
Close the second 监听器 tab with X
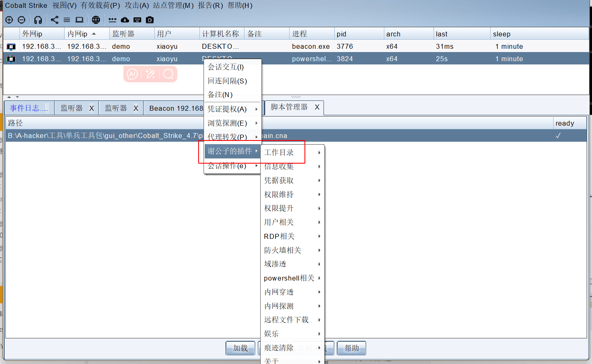click(x=136, y=108)
